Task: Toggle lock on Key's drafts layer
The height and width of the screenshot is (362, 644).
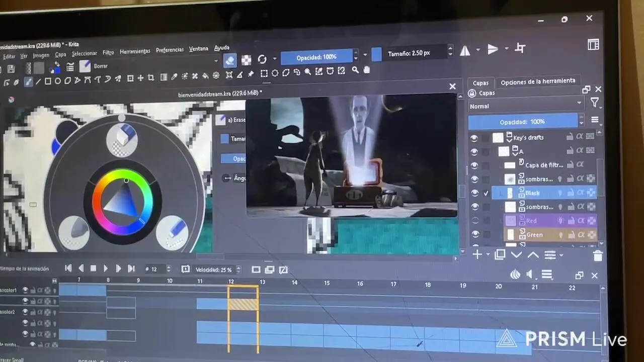Action: click(x=570, y=137)
